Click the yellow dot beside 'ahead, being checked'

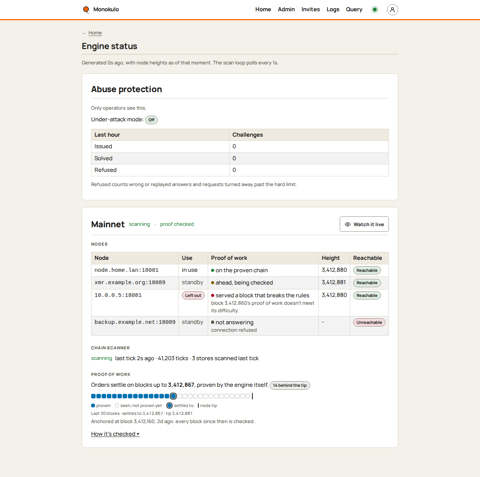tap(213, 283)
